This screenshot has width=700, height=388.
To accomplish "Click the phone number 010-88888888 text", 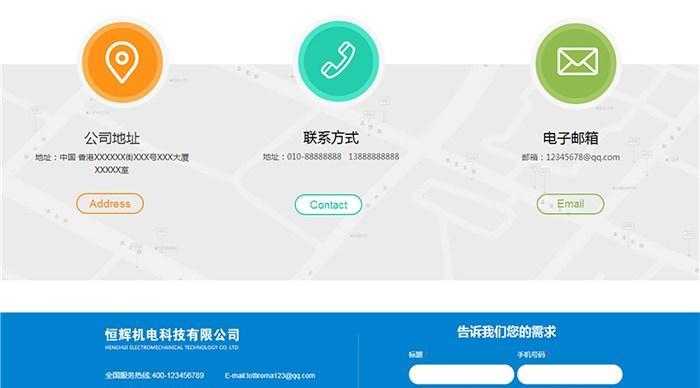I will [x=314, y=157].
